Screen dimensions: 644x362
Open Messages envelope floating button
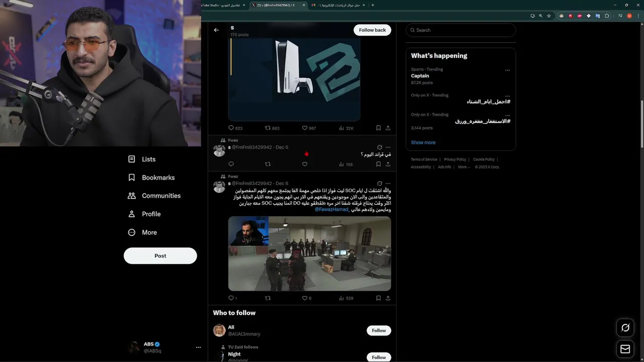(625, 349)
